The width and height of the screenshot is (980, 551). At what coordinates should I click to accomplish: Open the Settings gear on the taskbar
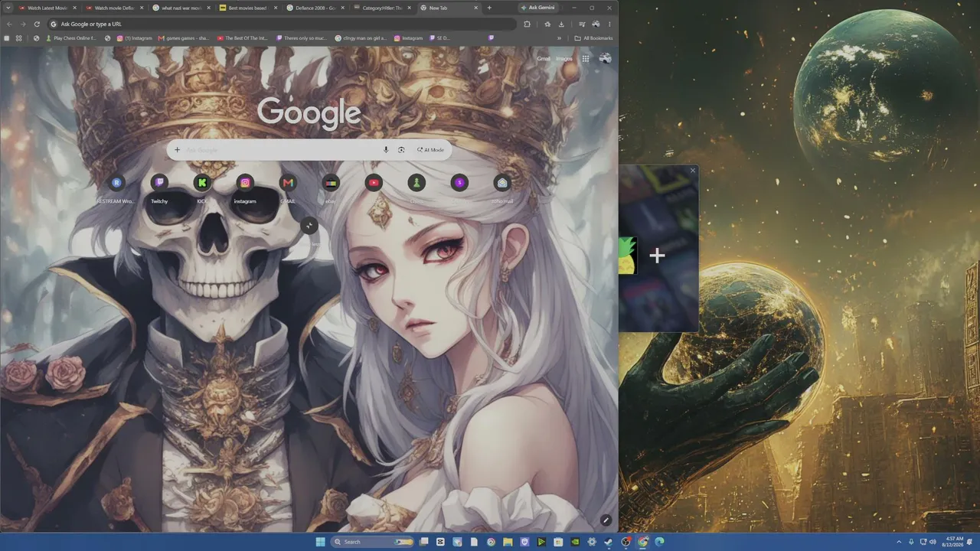[592, 542]
